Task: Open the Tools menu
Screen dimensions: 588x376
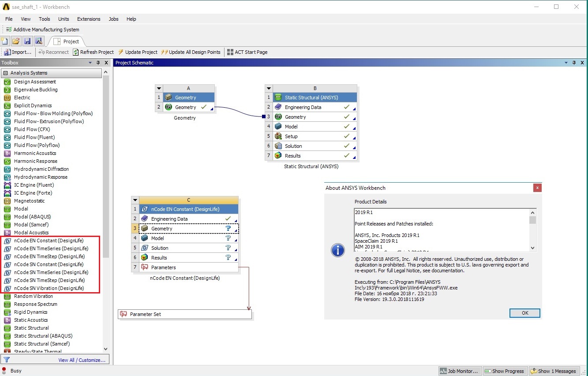Action: tap(45, 19)
